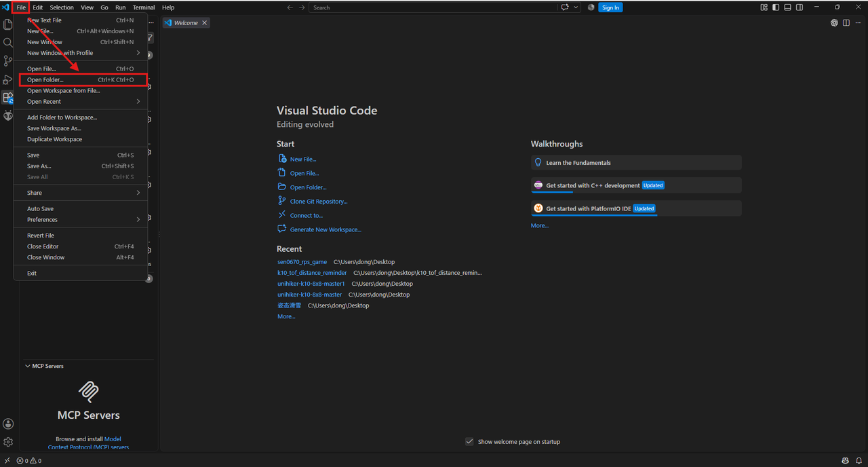Open the Edit menu
This screenshot has height=467, width=868.
pyautogui.click(x=38, y=7)
